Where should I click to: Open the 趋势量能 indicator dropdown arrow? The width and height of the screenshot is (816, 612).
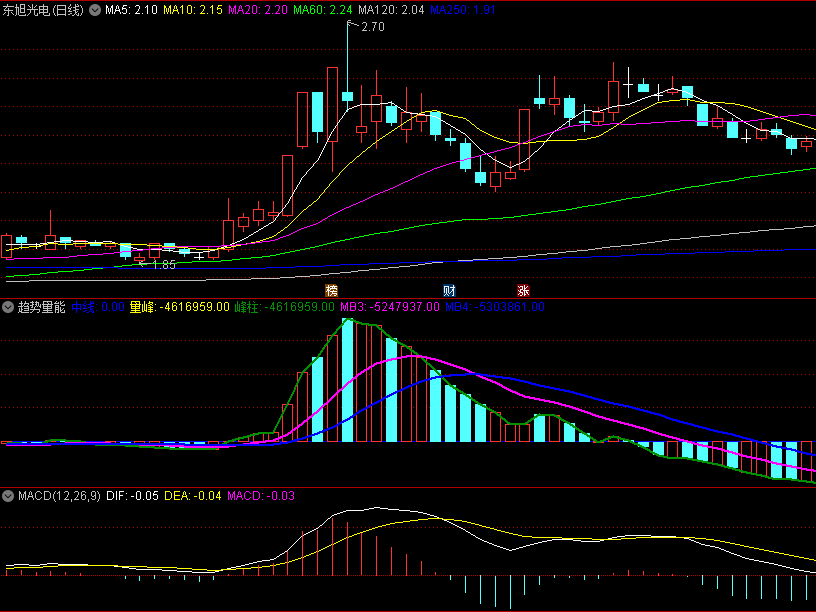[x=8, y=307]
